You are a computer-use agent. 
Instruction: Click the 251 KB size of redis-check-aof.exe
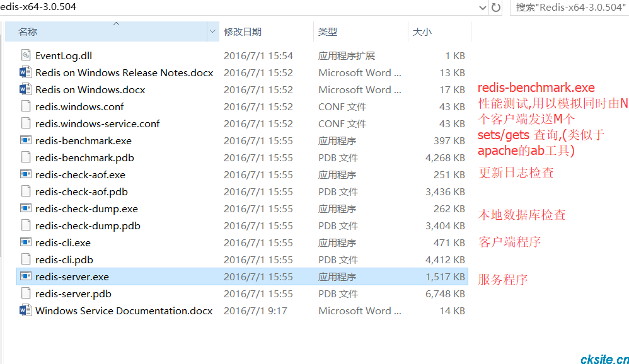pos(449,175)
